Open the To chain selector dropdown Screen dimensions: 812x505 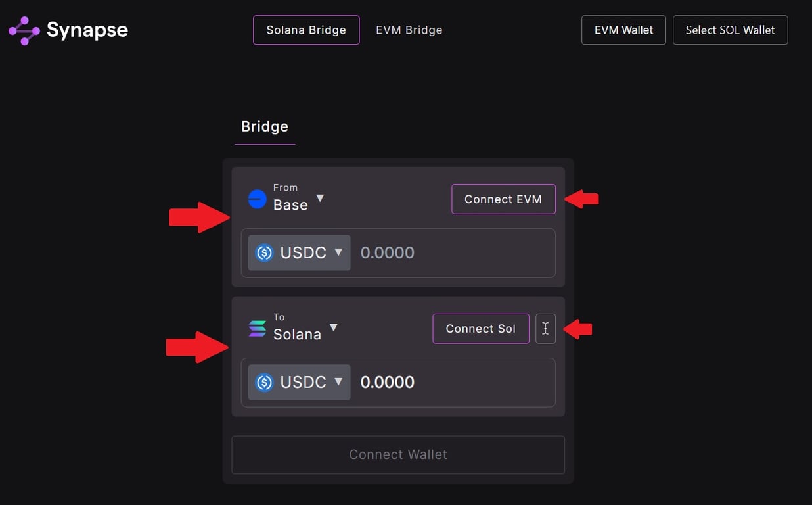click(334, 327)
